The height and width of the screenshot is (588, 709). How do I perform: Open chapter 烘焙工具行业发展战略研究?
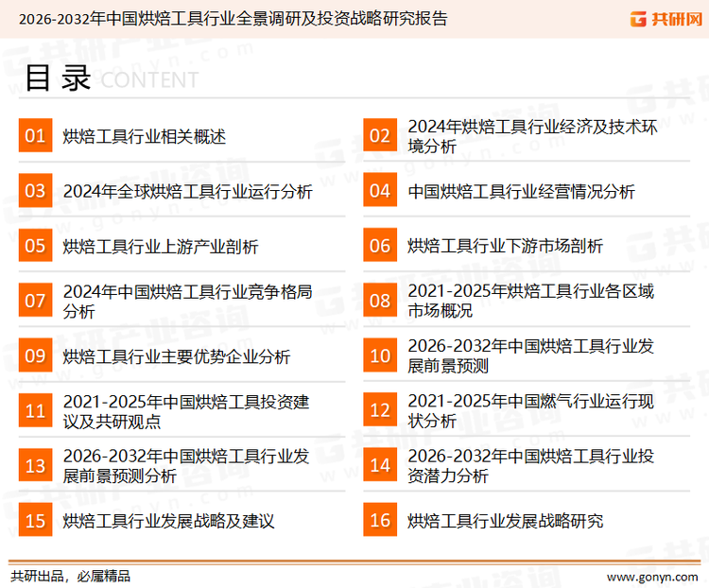coord(505,521)
